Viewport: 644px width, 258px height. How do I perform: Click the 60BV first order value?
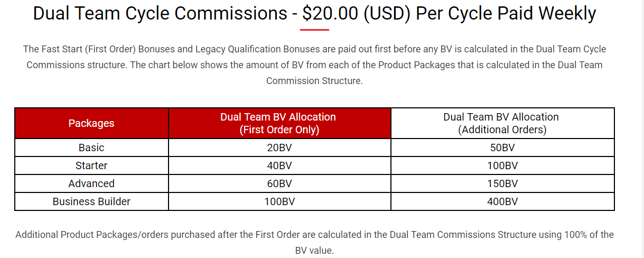(279, 183)
